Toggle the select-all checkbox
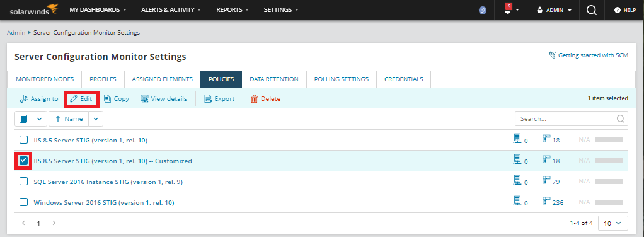The width and height of the screenshot is (644, 237). (x=23, y=118)
